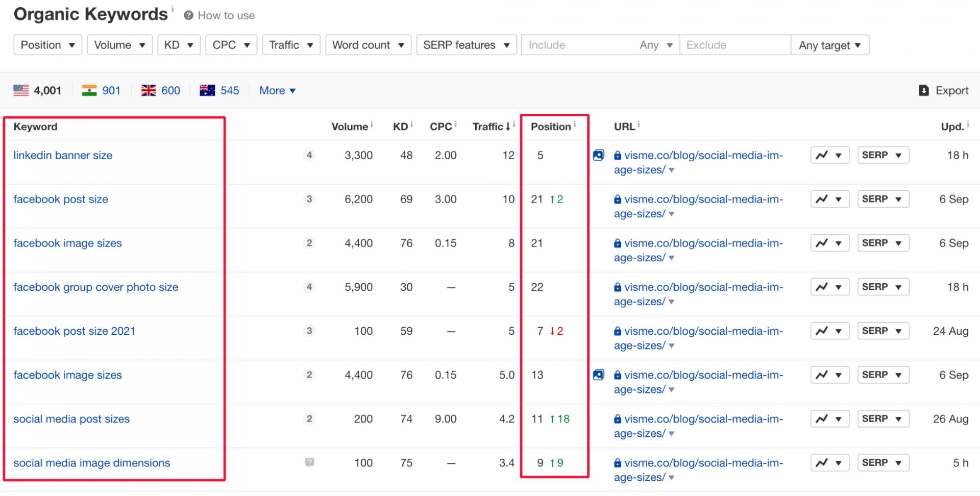Open SERP dropdown for social media post sizes
The image size is (980, 496).
coord(883,419)
